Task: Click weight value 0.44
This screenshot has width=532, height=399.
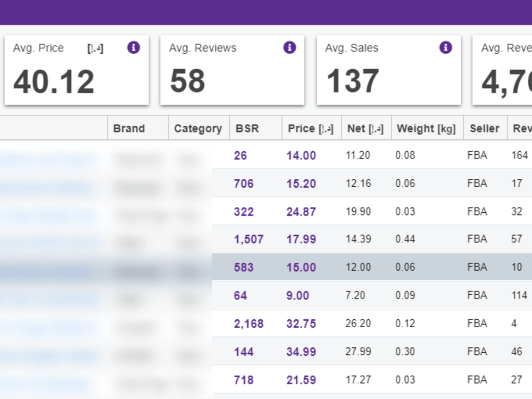Action: click(405, 239)
